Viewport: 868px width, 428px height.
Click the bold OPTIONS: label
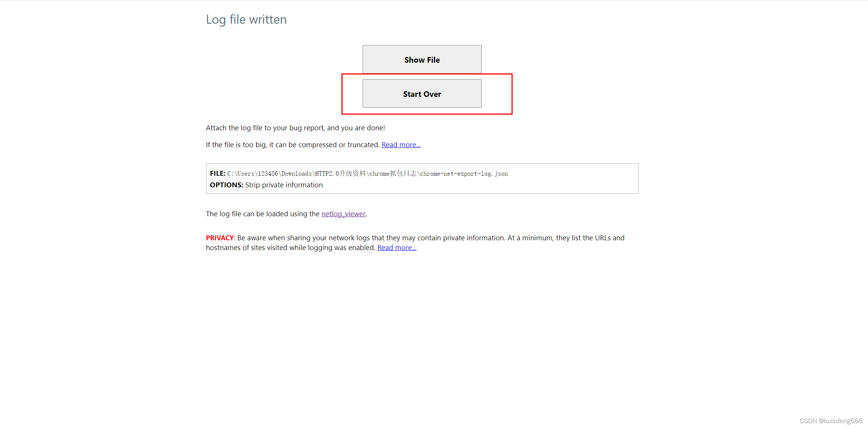coord(226,185)
